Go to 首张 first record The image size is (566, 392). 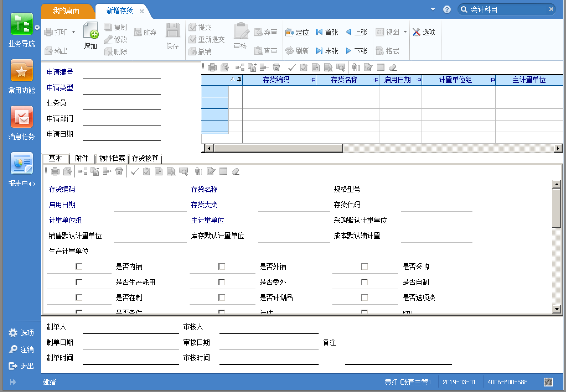coord(327,32)
